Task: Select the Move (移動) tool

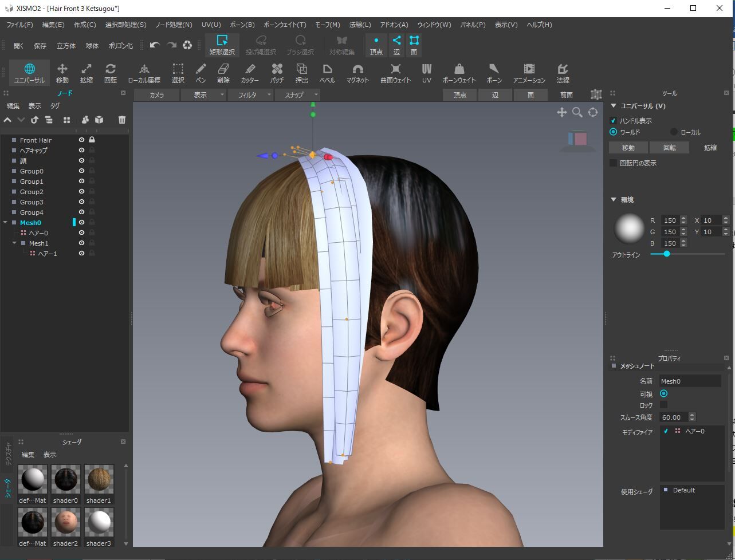Action: (62, 73)
